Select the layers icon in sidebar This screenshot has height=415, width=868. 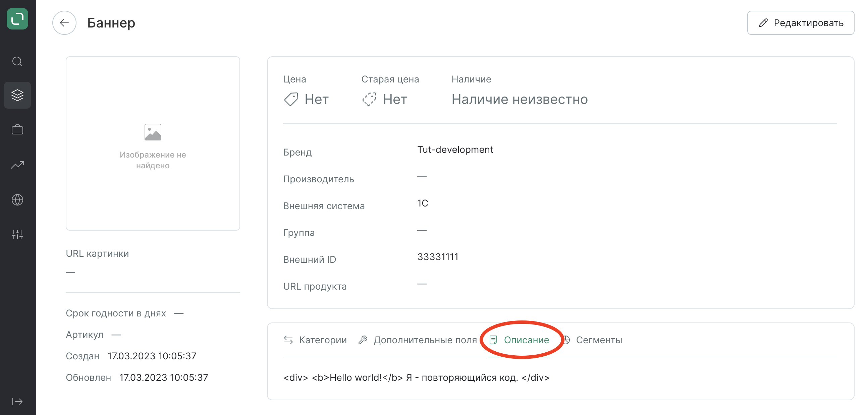(x=17, y=95)
